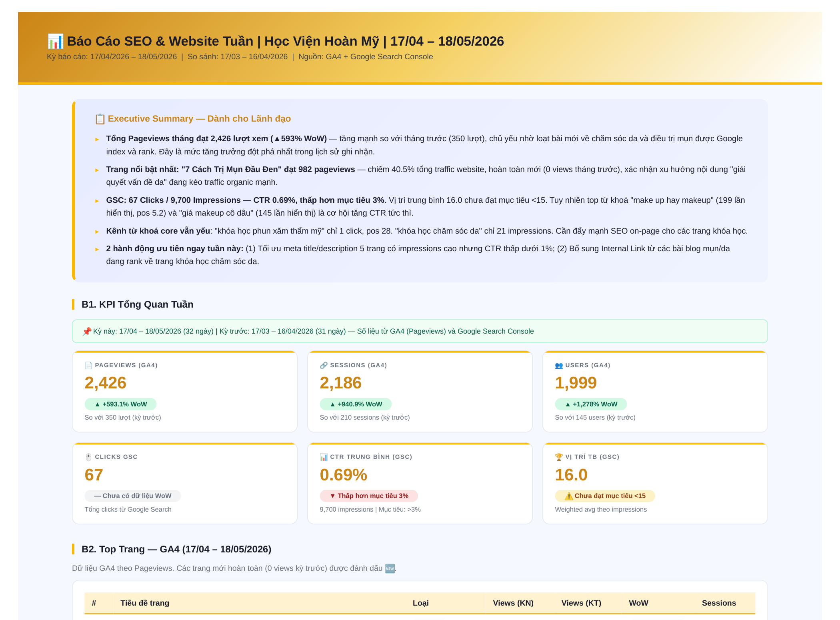Click the bar chart emoji in report title
This screenshot has width=840, height=620.
pos(55,41)
